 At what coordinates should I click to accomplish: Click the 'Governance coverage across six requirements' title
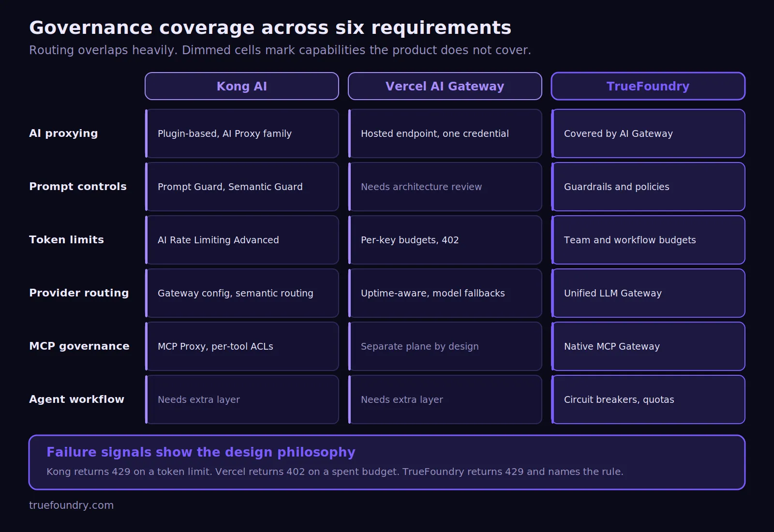pos(270,28)
